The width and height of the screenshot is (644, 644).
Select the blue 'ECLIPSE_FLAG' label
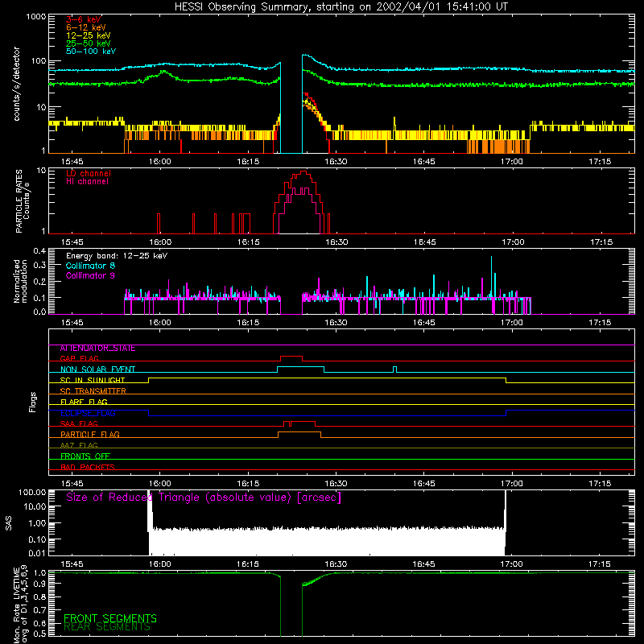coord(88,413)
